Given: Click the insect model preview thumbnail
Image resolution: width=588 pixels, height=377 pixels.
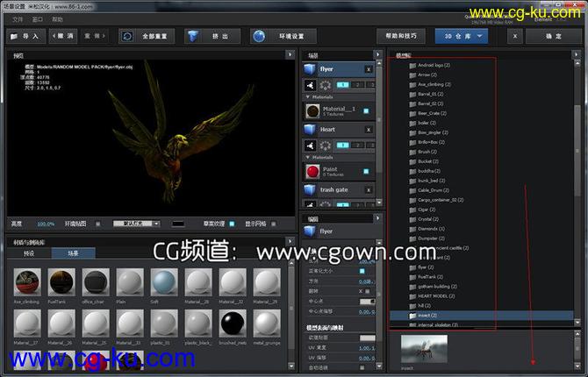Looking at the screenshot, I should pos(424,349).
